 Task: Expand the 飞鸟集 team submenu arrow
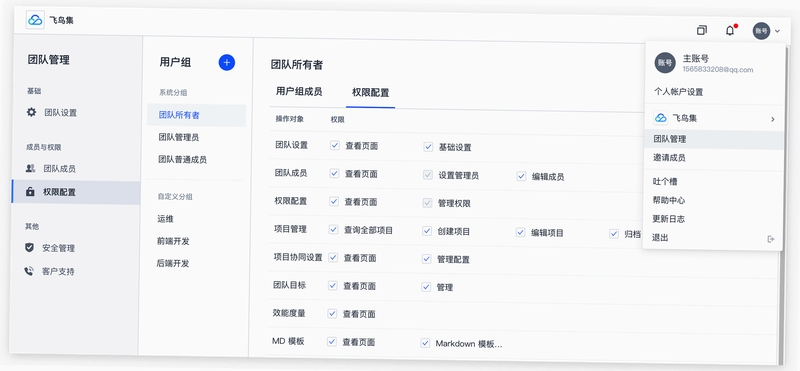coord(772,119)
